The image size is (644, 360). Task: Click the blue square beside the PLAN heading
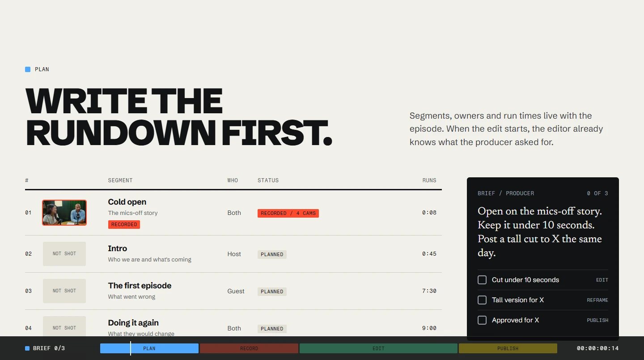point(28,69)
